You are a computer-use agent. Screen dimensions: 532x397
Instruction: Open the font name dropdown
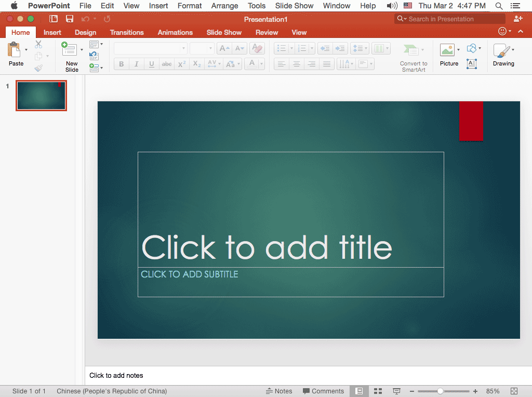184,48
